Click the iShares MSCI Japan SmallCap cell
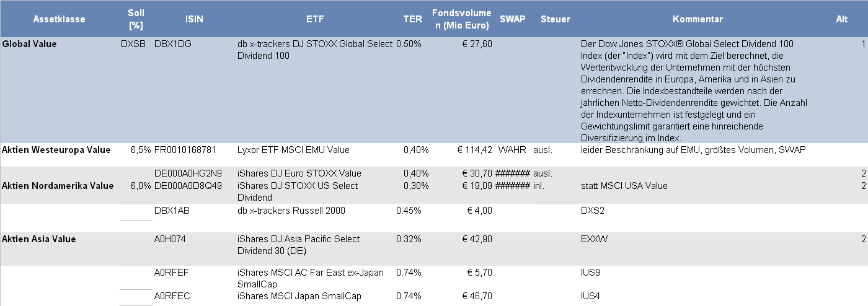 (299, 296)
